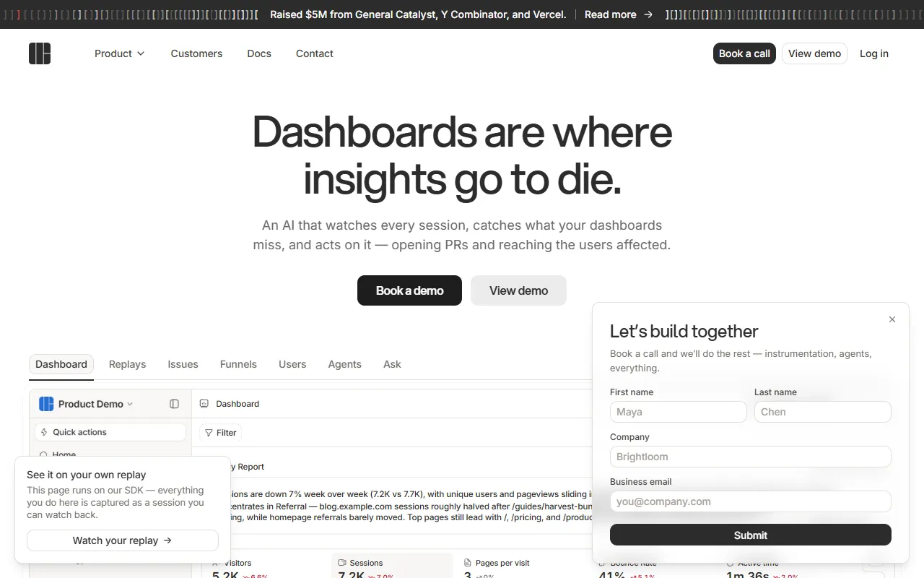
Task: Click the arrow next to Read more
Action: tap(648, 14)
